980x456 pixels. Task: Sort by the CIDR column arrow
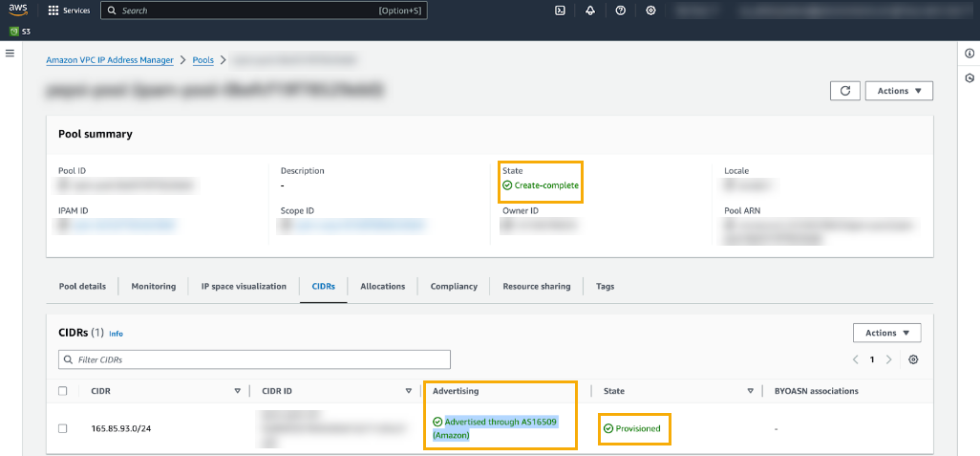click(x=238, y=391)
